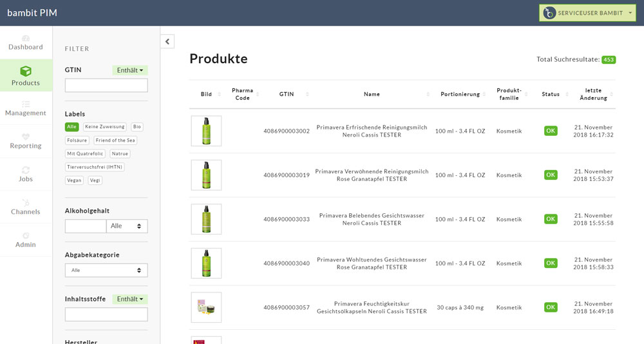
Task: Click OK status badge for GTIN 4086900003033
Action: [x=551, y=219]
